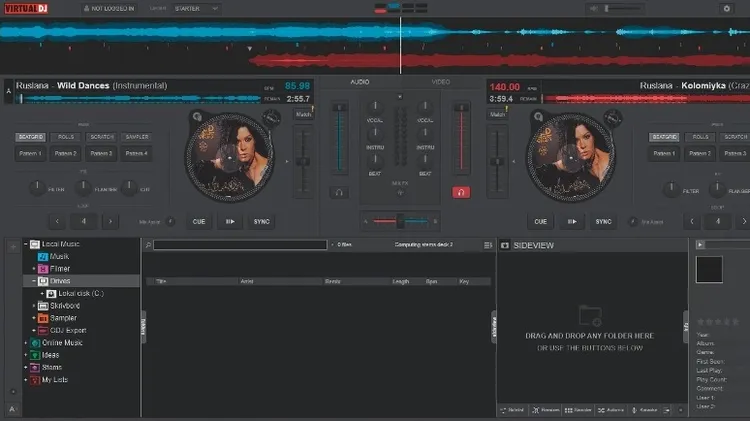Toggle the red right deck headphone cue button
This screenshot has height=421, width=750.
click(461, 192)
